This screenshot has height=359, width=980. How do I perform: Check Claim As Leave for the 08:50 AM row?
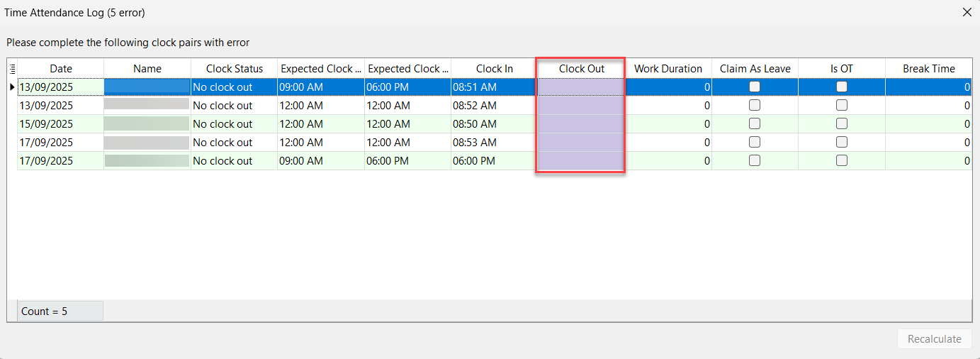click(755, 123)
